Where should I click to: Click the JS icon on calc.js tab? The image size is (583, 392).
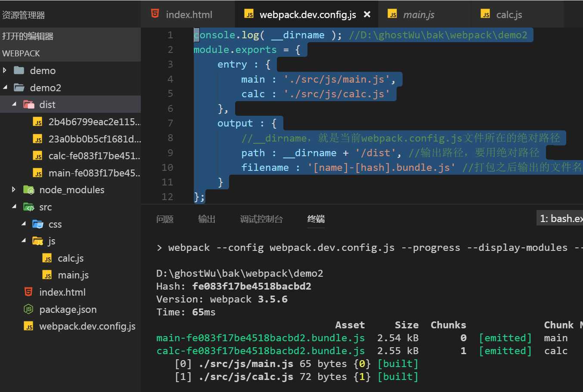tap(485, 14)
